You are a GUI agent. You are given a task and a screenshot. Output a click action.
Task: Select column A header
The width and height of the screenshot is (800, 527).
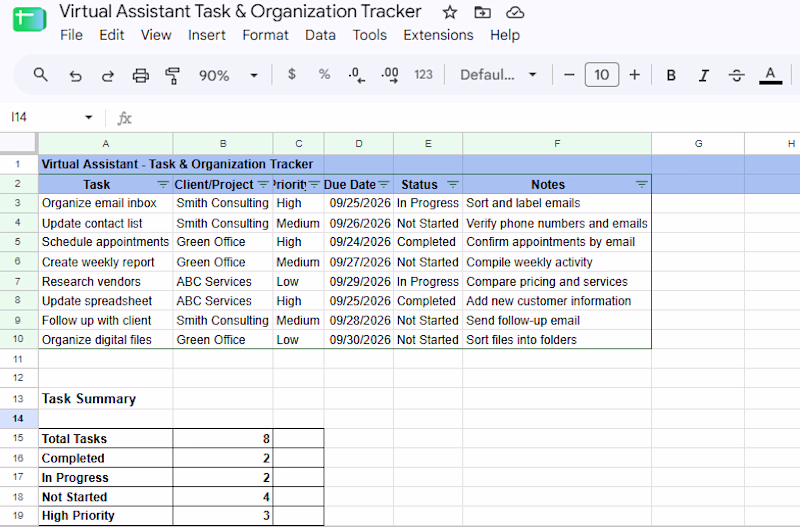click(x=106, y=143)
